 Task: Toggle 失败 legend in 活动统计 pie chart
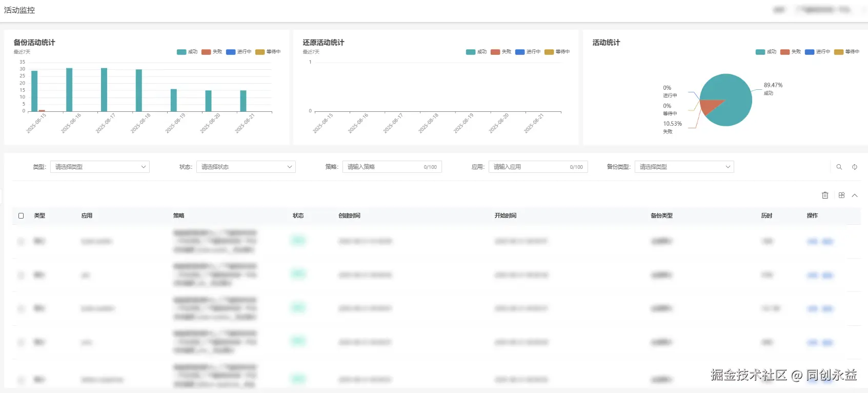point(791,52)
